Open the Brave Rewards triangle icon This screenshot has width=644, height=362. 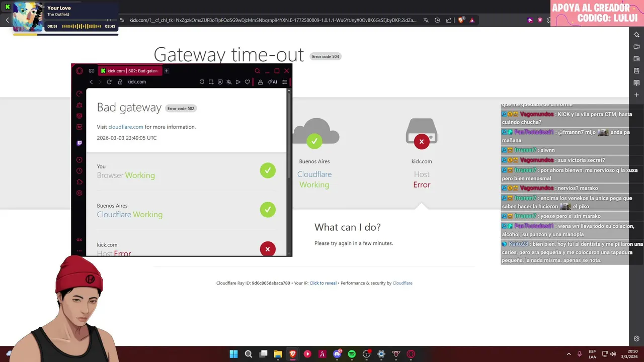pyautogui.click(x=472, y=20)
